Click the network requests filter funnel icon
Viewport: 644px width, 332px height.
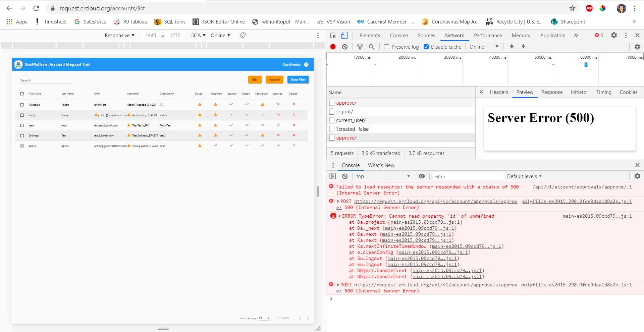coord(360,47)
